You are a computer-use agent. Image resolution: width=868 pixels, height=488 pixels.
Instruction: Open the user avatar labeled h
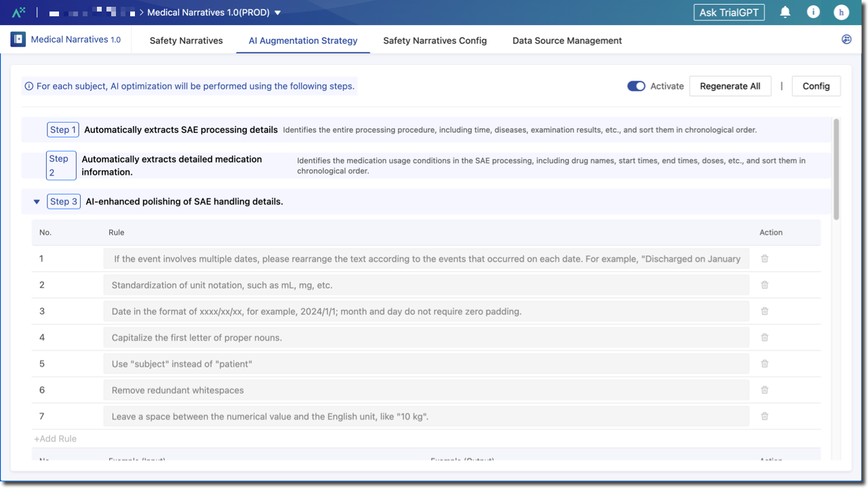point(842,12)
